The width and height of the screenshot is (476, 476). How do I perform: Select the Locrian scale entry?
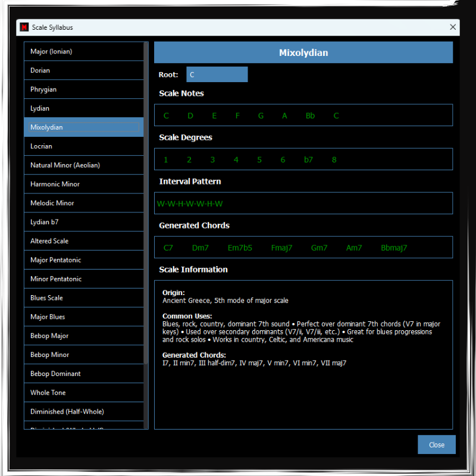(83, 146)
